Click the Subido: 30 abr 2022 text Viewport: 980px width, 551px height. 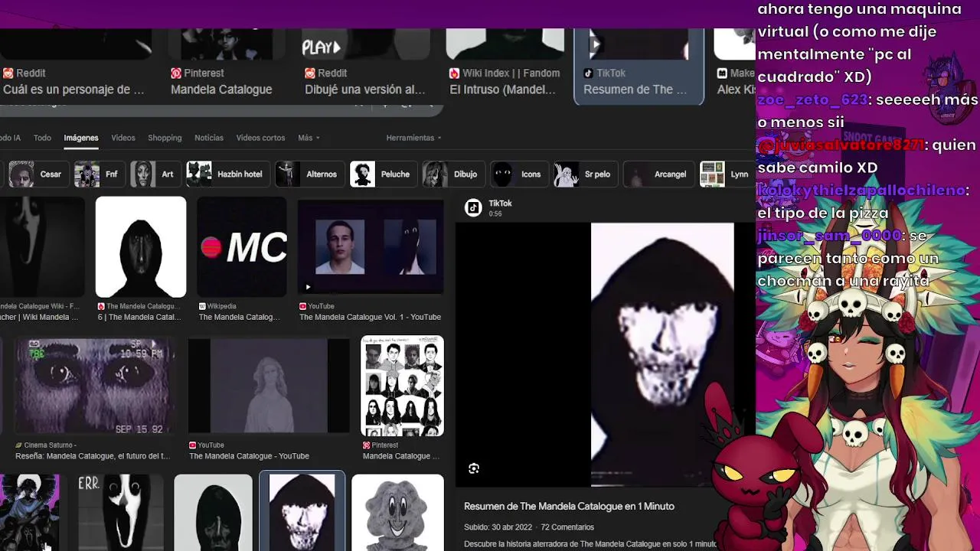click(498, 527)
